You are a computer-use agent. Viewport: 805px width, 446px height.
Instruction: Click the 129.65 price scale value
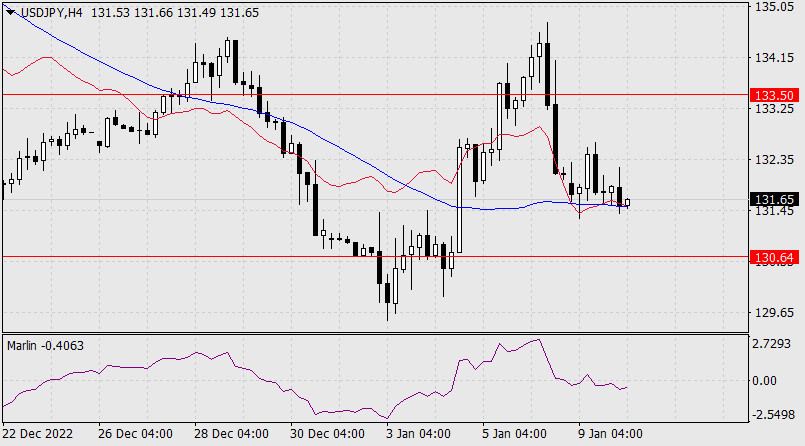pyautogui.click(x=774, y=313)
